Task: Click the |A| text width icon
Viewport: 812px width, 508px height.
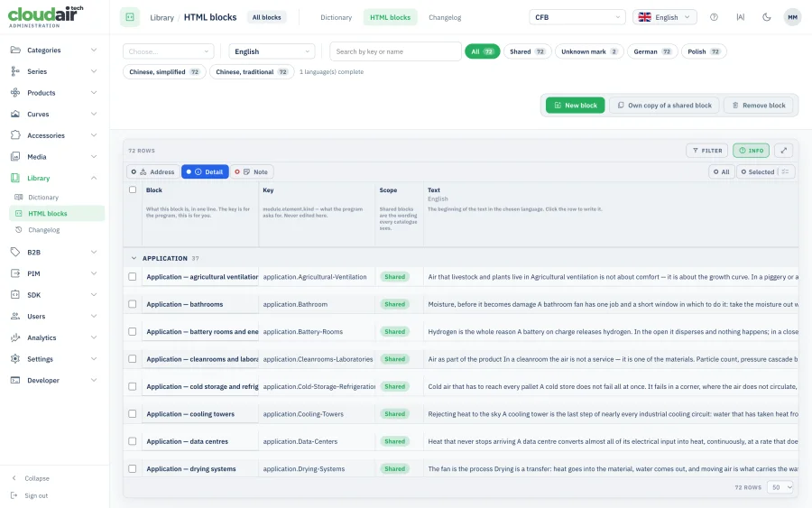Action: tap(741, 17)
